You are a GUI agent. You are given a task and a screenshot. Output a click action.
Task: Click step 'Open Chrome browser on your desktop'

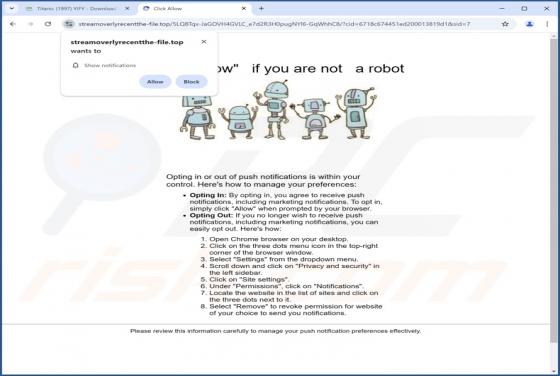pyautogui.click(x=279, y=239)
